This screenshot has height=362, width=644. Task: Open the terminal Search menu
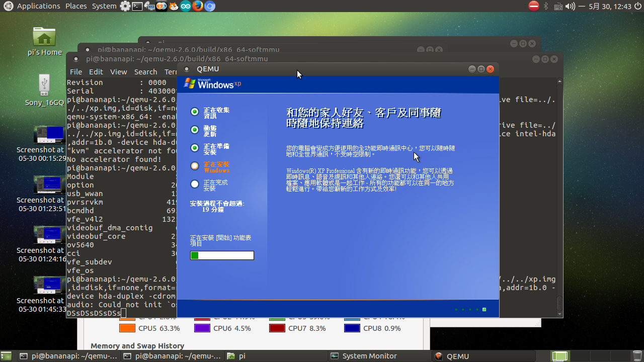[146, 72]
